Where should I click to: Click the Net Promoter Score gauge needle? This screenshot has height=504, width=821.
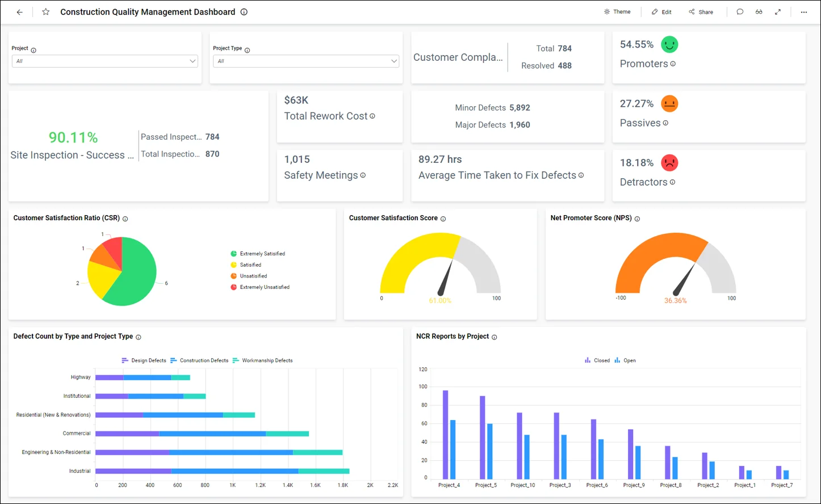685,279
